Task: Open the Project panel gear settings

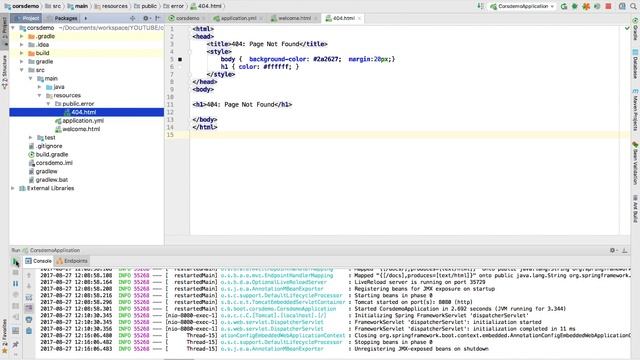Action: pyautogui.click(x=146, y=18)
